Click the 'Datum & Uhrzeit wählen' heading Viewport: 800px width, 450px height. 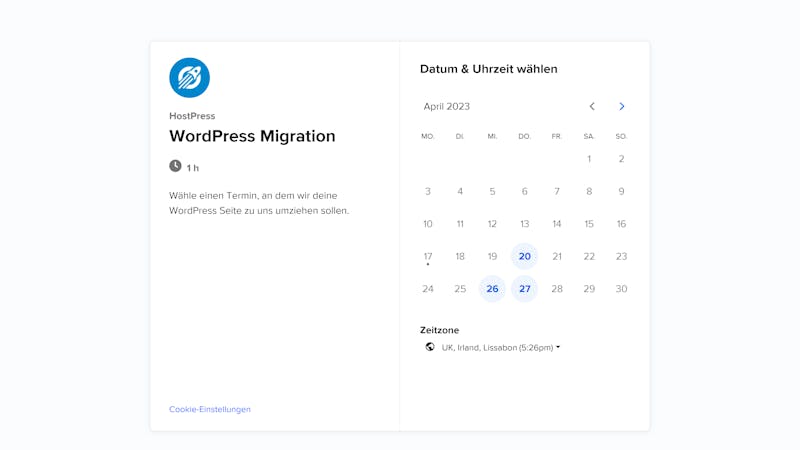(x=488, y=69)
